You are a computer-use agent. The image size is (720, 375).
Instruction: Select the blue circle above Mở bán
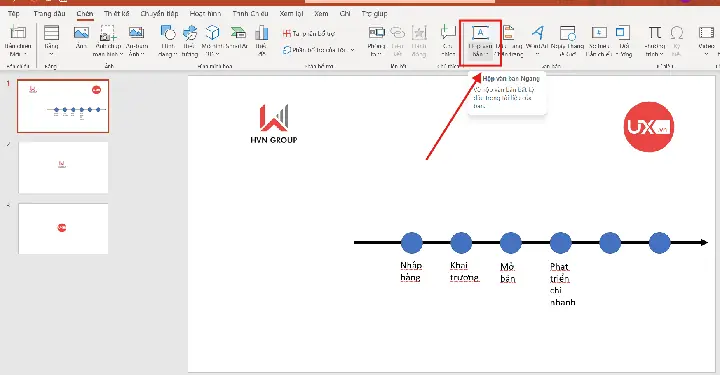[x=511, y=243]
